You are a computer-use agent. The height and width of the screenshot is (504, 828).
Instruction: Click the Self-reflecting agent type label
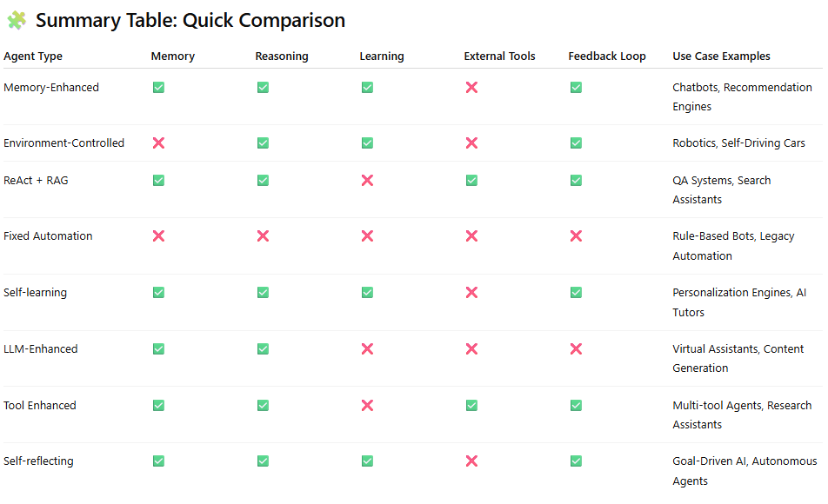pos(38,461)
